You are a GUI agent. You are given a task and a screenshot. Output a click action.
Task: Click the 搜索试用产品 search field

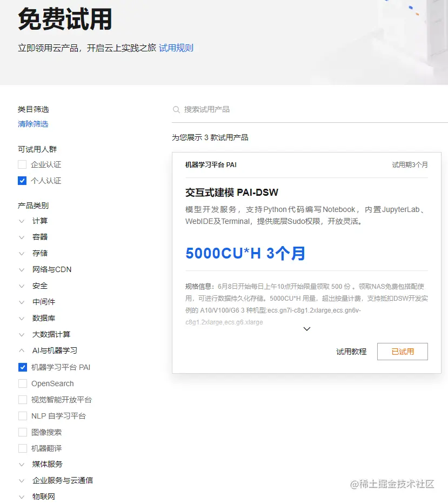(x=310, y=110)
